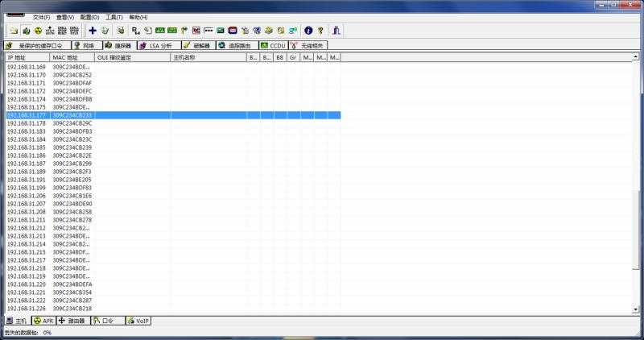Click the key icon left of red RC icon
Screen dimensions: 644x340
[x=184, y=31]
